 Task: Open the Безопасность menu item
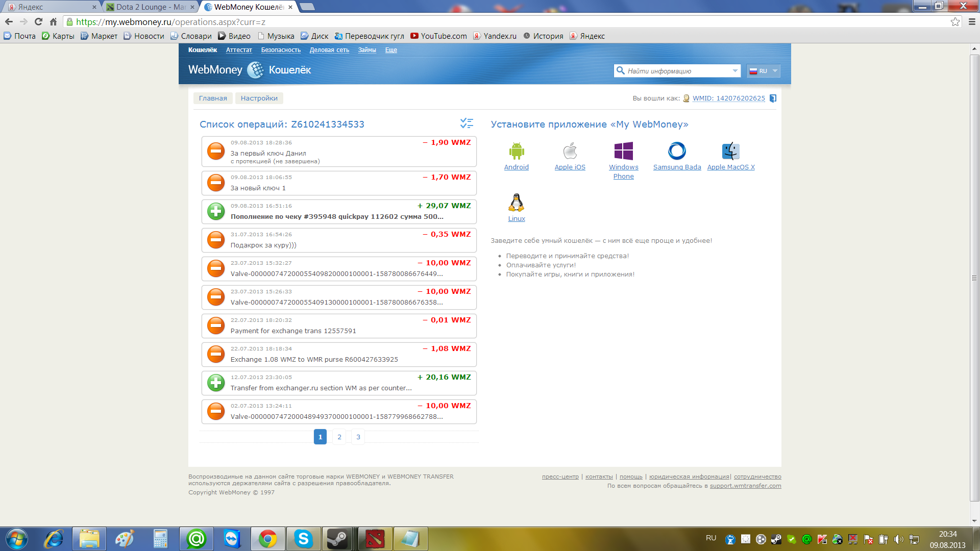(x=281, y=50)
